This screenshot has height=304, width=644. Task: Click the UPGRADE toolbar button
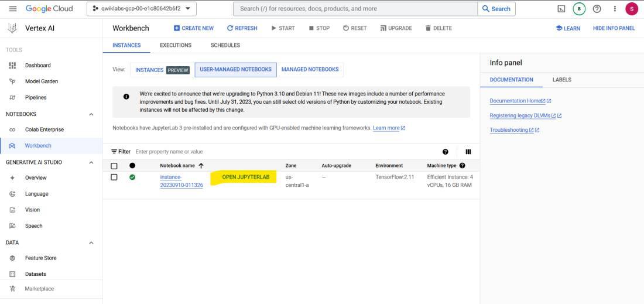point(396,28)
